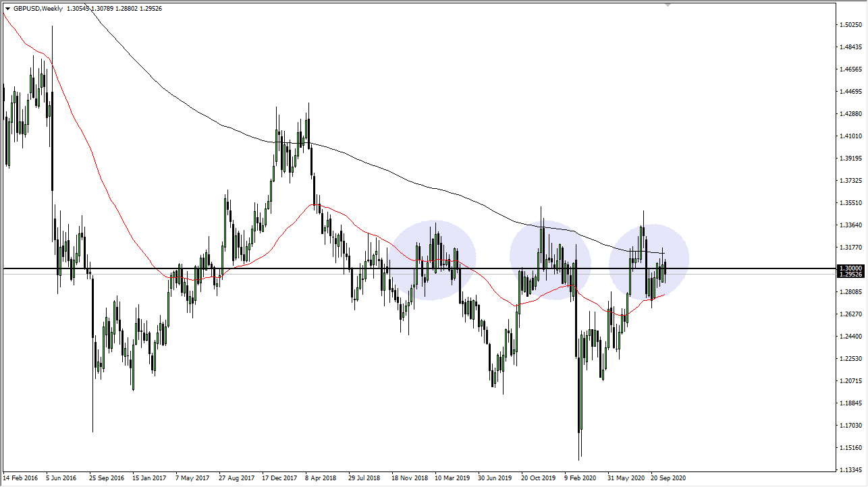Select the rightmost shaded ellipse near September 2020
This screenshot has width=868, height=487.
pos(649,260)
